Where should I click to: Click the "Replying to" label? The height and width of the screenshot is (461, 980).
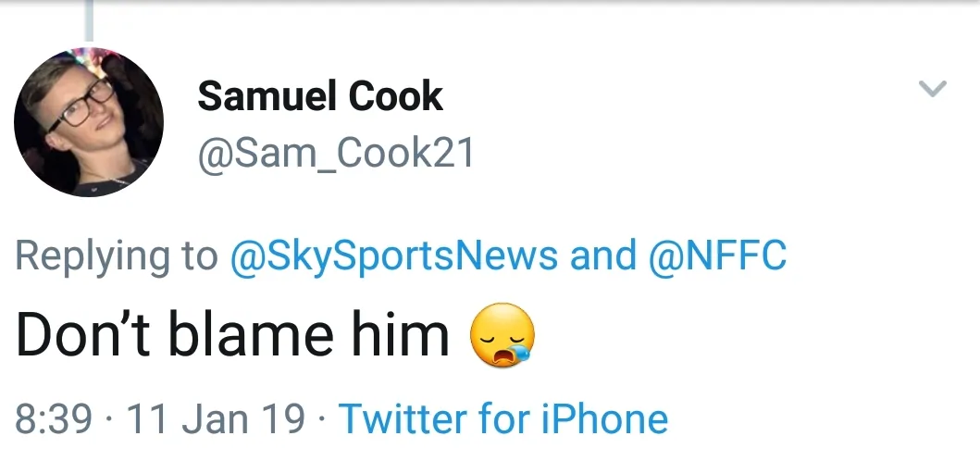coord(116,255)
